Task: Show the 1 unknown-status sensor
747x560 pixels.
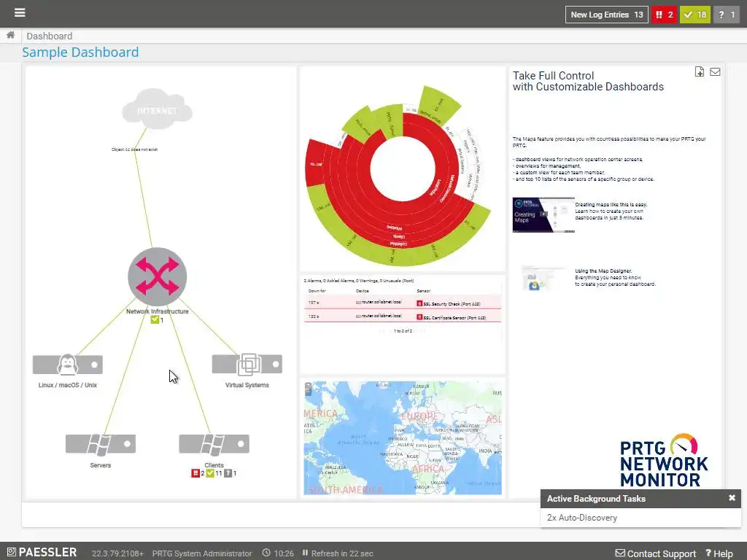Action: [727, 15]
